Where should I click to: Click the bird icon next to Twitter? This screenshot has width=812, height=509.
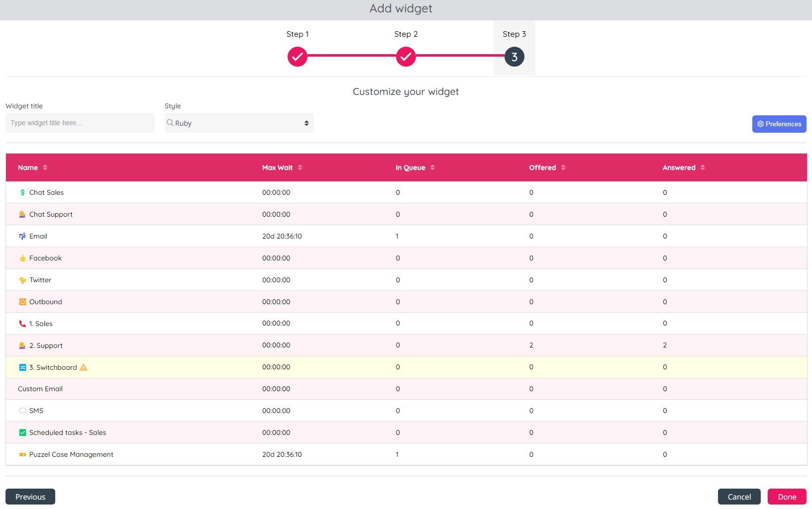[22, 280]
